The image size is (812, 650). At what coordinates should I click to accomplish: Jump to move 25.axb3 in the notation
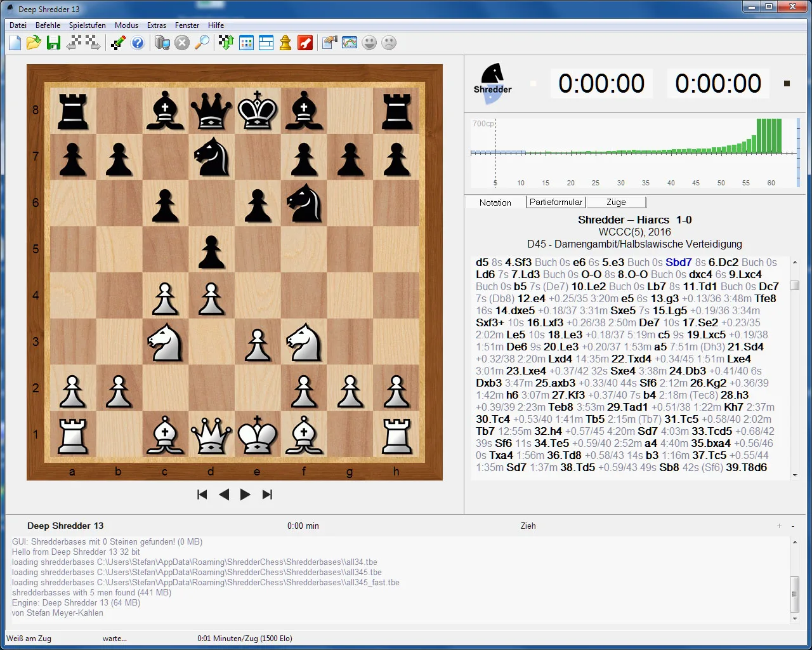(556, 383)
